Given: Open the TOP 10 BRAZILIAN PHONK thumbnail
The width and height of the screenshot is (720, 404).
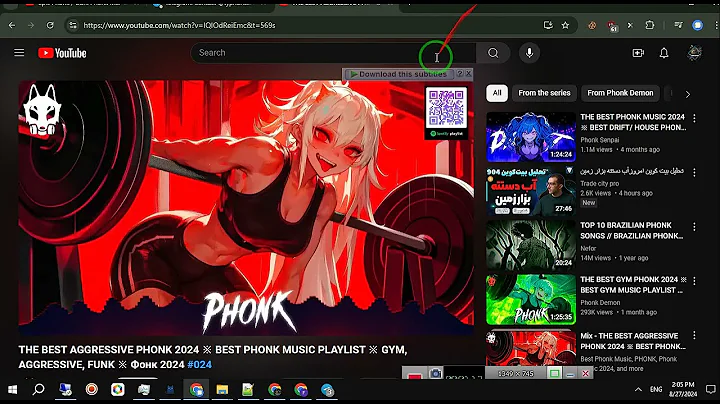Looking at the screenshot, I should [x=531, y=245].
